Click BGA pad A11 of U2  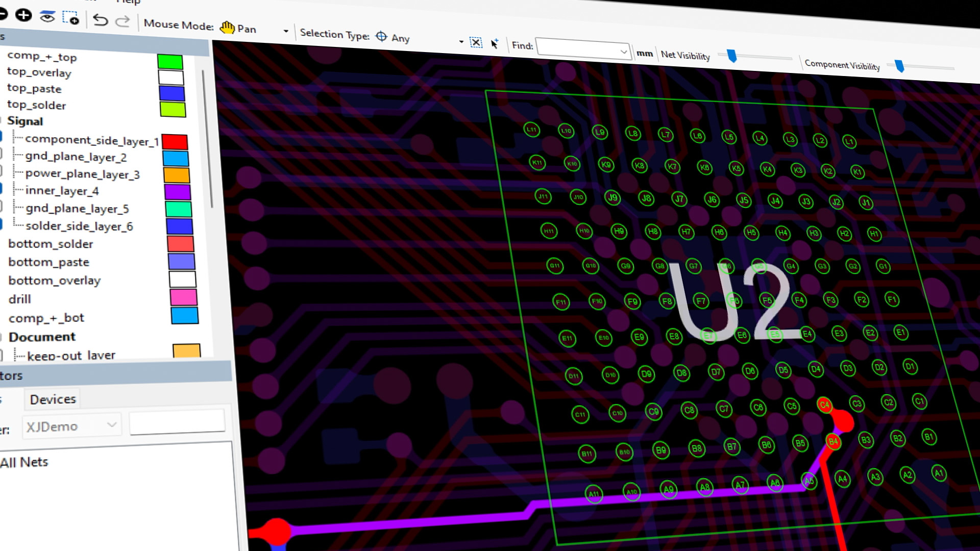point(594,494)
